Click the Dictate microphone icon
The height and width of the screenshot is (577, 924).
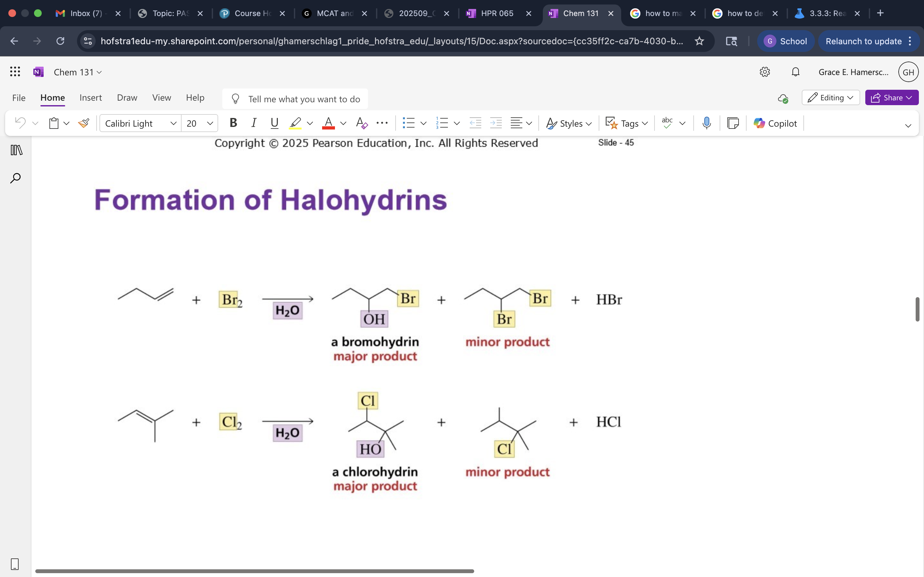point(706,123)
